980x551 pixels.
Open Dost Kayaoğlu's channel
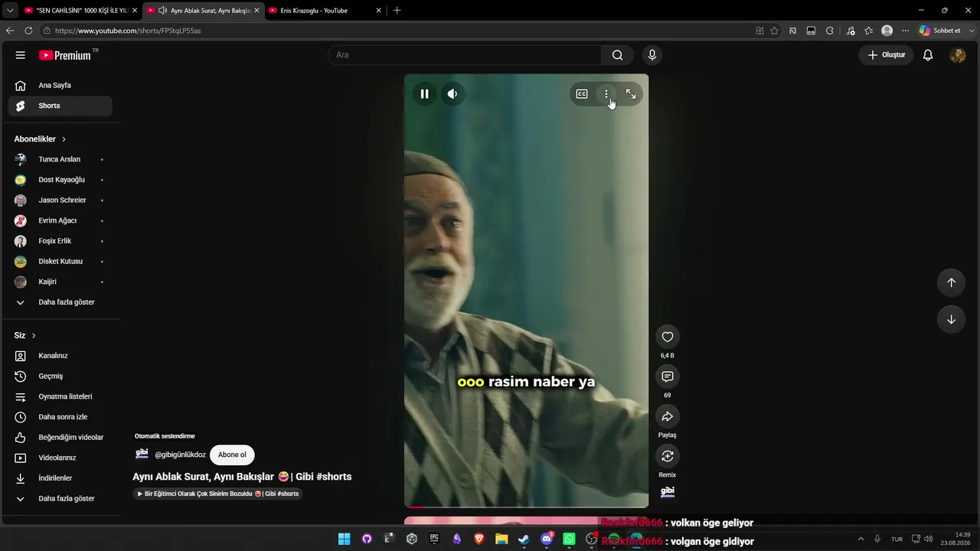(60, 180)
